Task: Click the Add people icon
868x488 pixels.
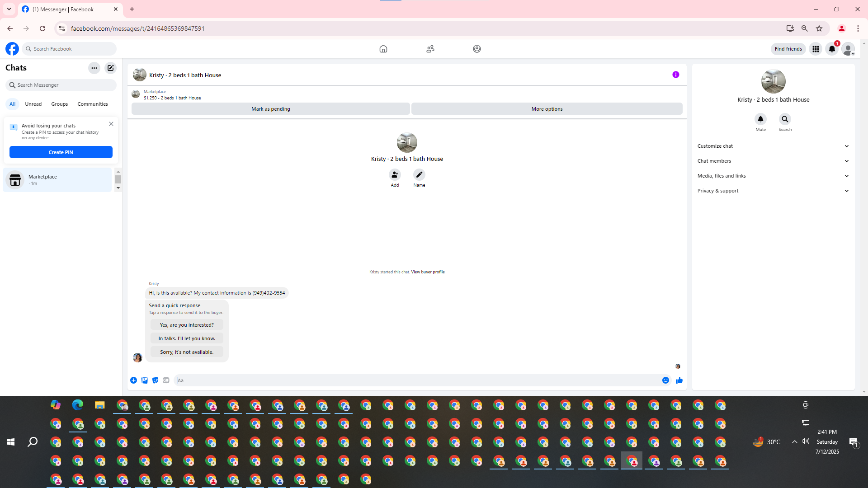Action: (x=395, y=175)
